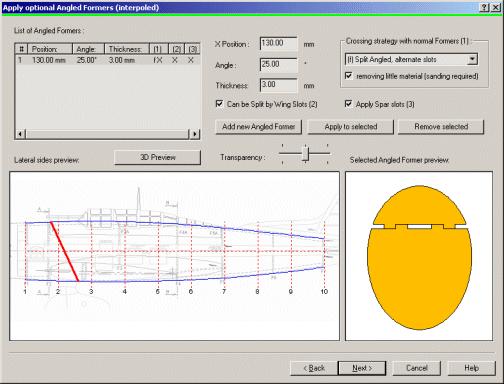The image size is (504, 384).
Task: Click the Angle input field
Action: tap(278, 64)
